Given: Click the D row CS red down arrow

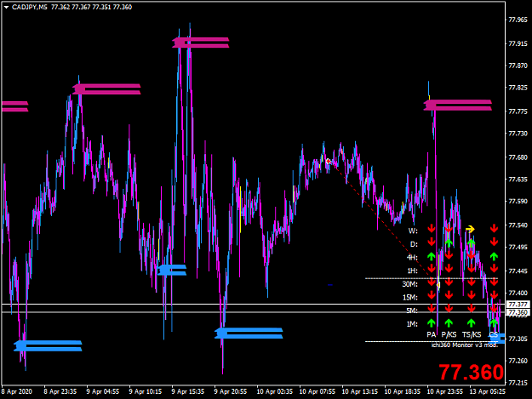Looking at the screenshot, I should point(494,242).
